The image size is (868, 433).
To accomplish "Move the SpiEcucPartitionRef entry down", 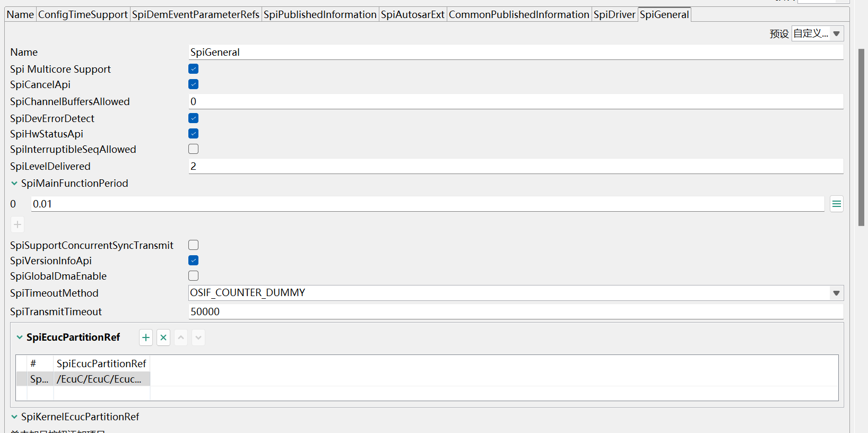I will point(198,337).
